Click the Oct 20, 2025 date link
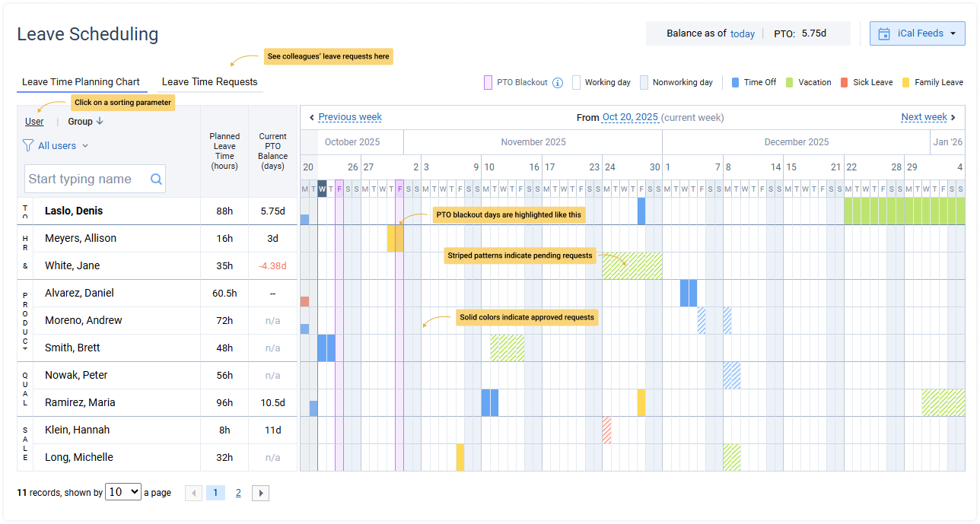980x524 pixels. point(630,117)
